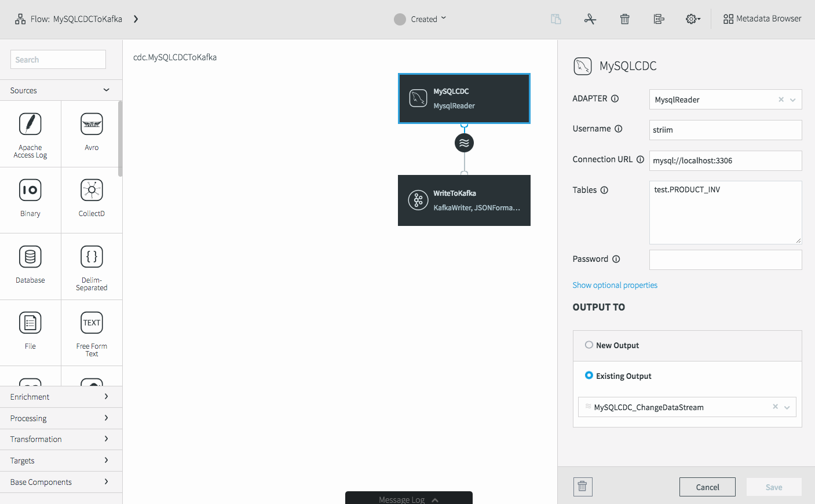Clear the MysqlReader adapter selection

click(781, 100)
